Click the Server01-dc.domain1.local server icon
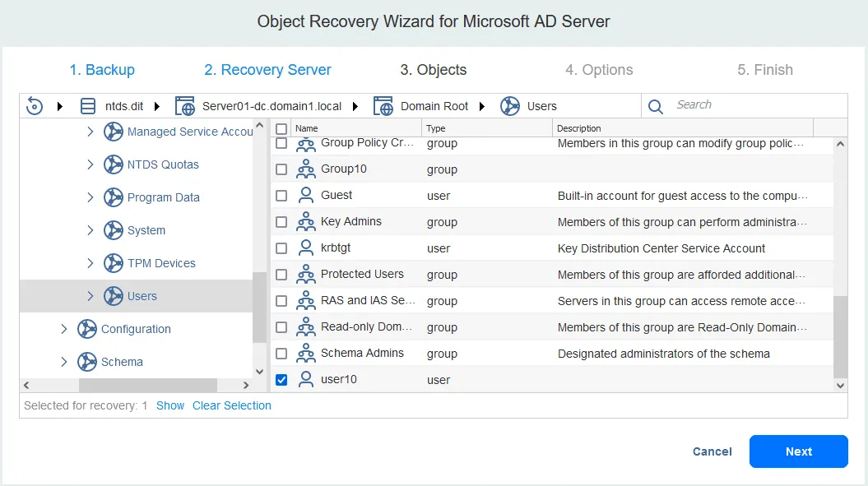868x486 pixels. tap(185, 106)
